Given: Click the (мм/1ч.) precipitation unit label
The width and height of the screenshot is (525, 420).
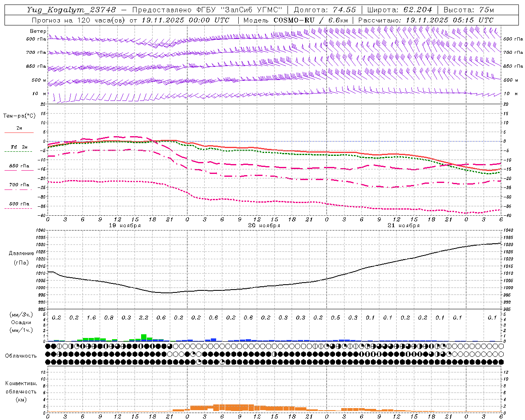Looking at the screenshot, I should pos(21,330).
